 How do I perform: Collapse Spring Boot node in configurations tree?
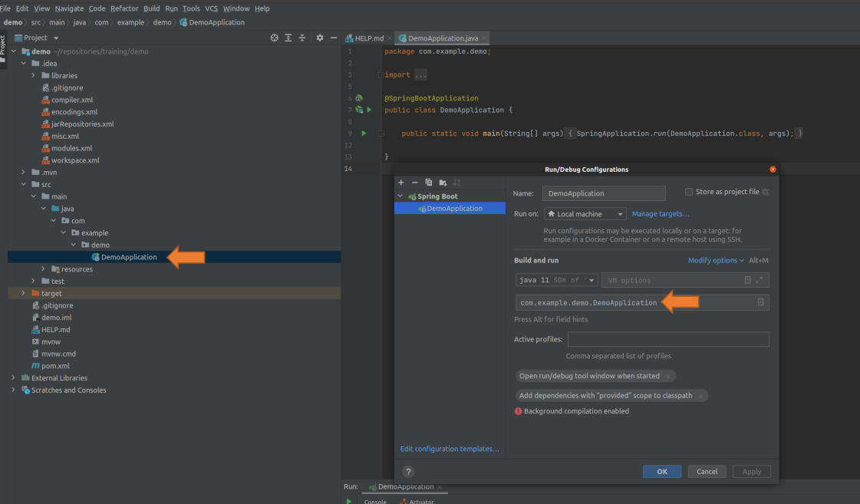tap(400, 196)
